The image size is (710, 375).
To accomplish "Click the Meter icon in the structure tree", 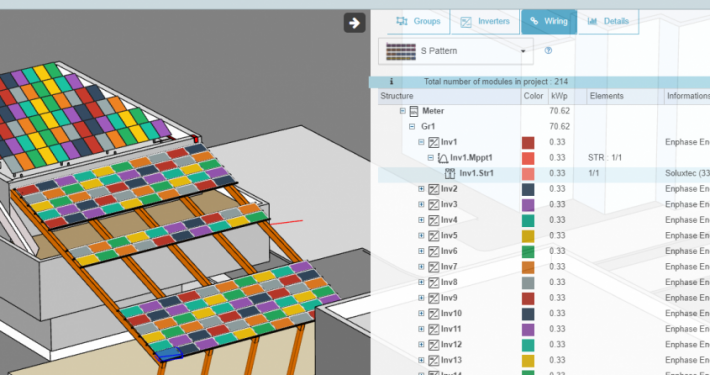I will (x=413, y=111).
